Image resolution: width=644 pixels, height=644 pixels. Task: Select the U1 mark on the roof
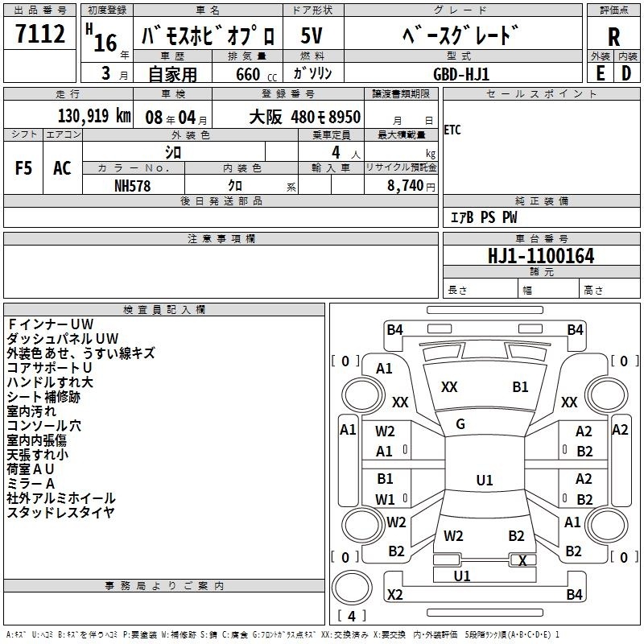pos(484,481)
